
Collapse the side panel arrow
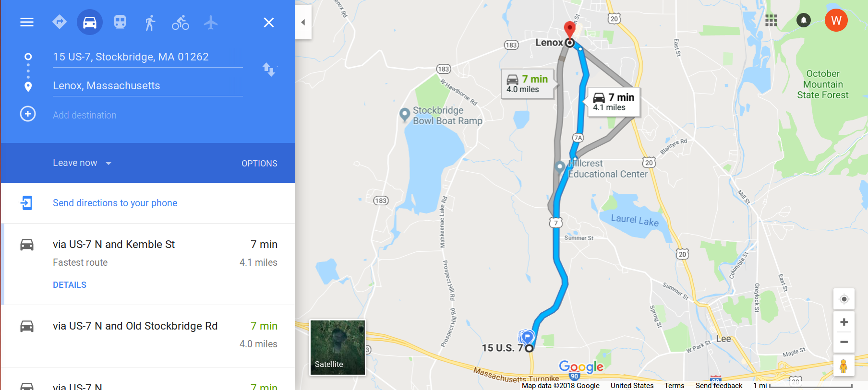[303, 22]
